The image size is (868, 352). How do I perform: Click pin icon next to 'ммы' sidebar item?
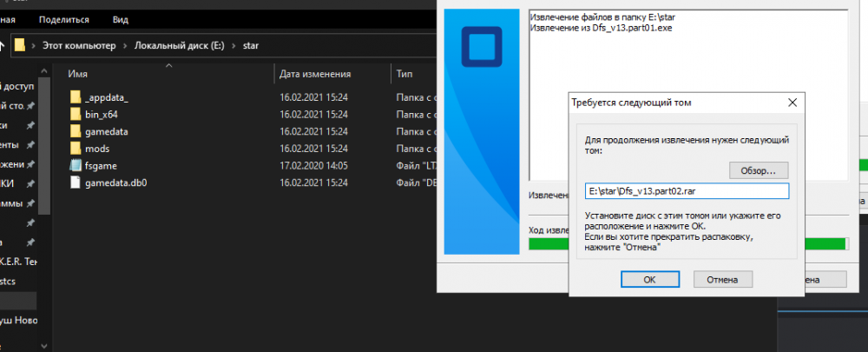(x=31, y=203)
